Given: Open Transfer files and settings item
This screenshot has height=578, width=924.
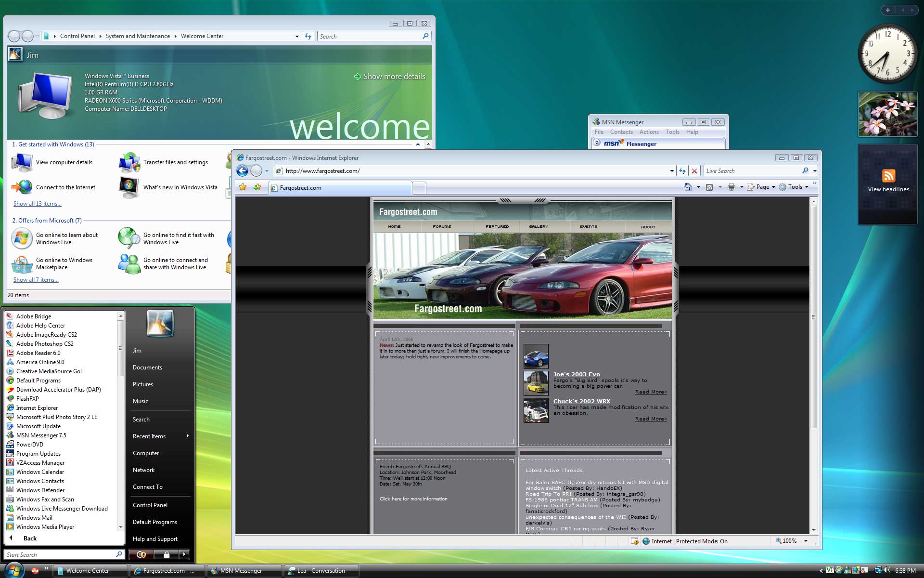Looking at the screenshot, I should click(x=164, y=162).
